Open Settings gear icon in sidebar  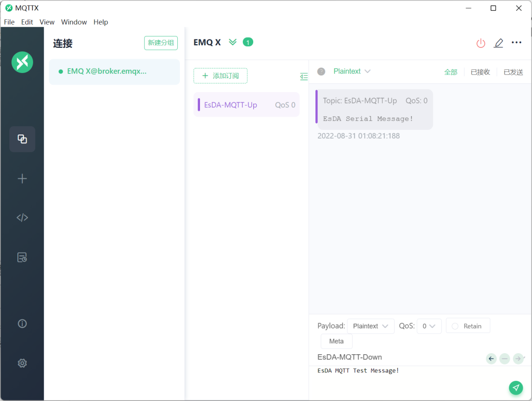point(22,363)
